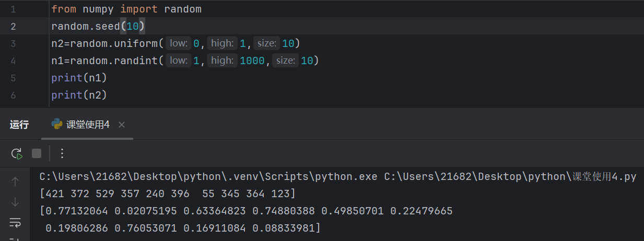Rerun the 课堂使用4 script
The width and height of the screenshot is (644, 241).
pyautogui.click(x=16, y=153)
